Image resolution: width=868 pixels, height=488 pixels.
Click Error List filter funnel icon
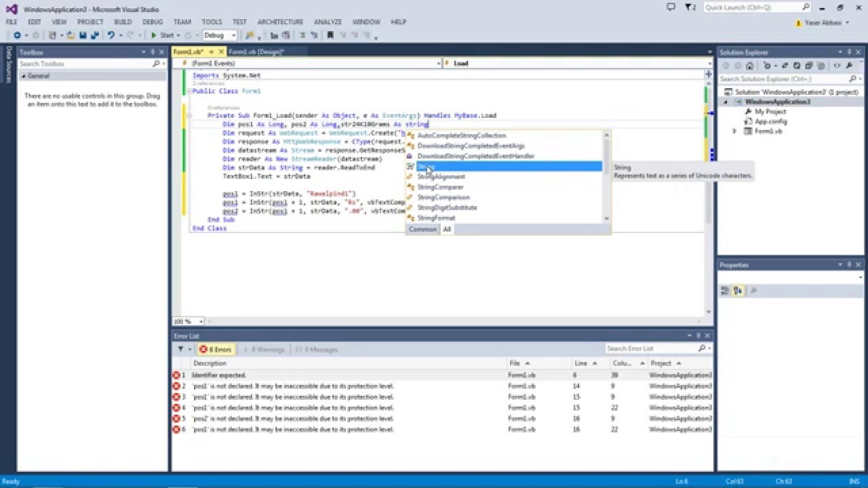tap(181, 349)
